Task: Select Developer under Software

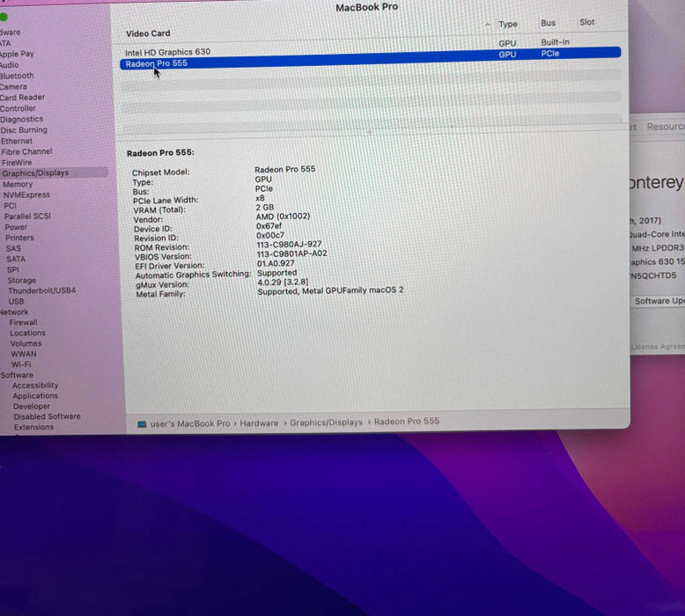Action: point(32,406)
